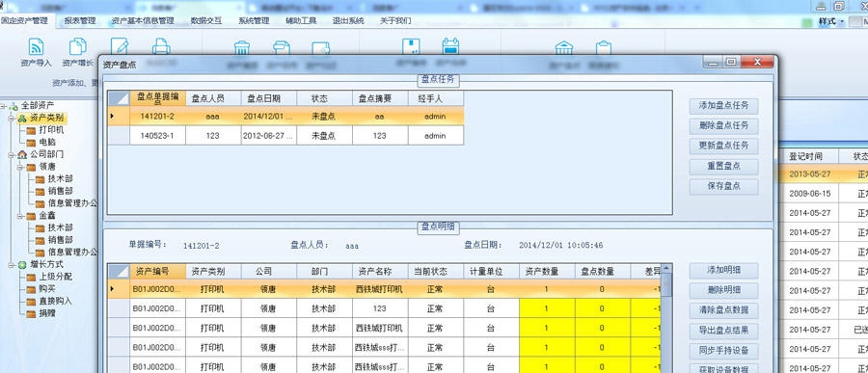
Task: Click the 删除盘点任务 button
Action: coord(724,126)
